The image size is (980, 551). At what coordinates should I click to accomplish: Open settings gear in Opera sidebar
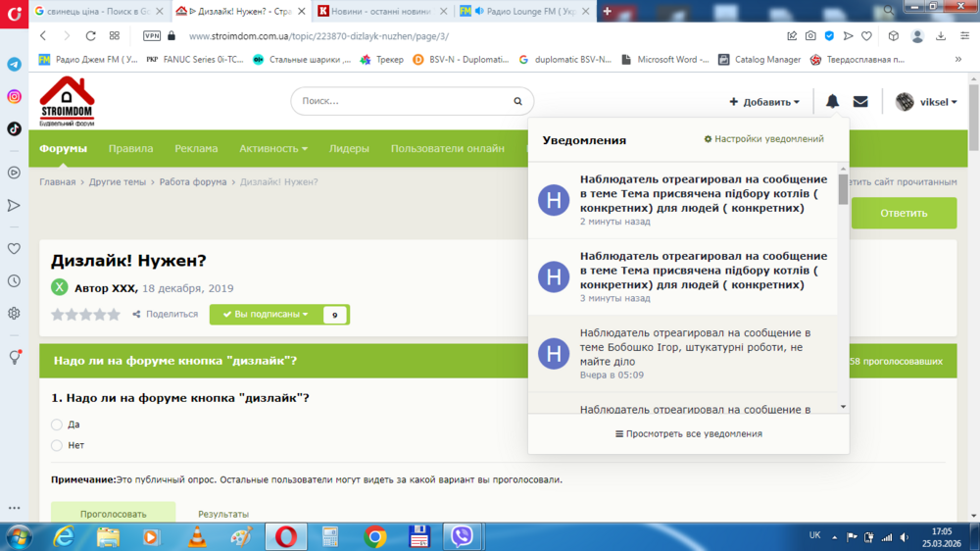(14, 314)
